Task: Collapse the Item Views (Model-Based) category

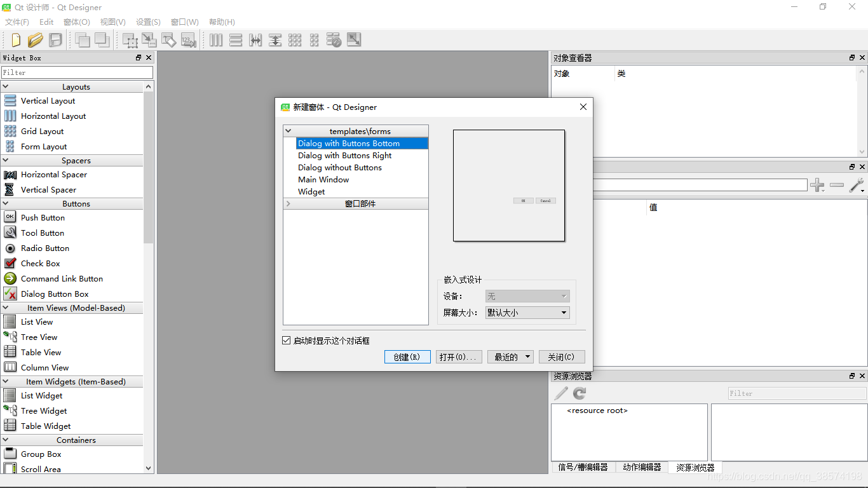Action: tap(6, 308)
